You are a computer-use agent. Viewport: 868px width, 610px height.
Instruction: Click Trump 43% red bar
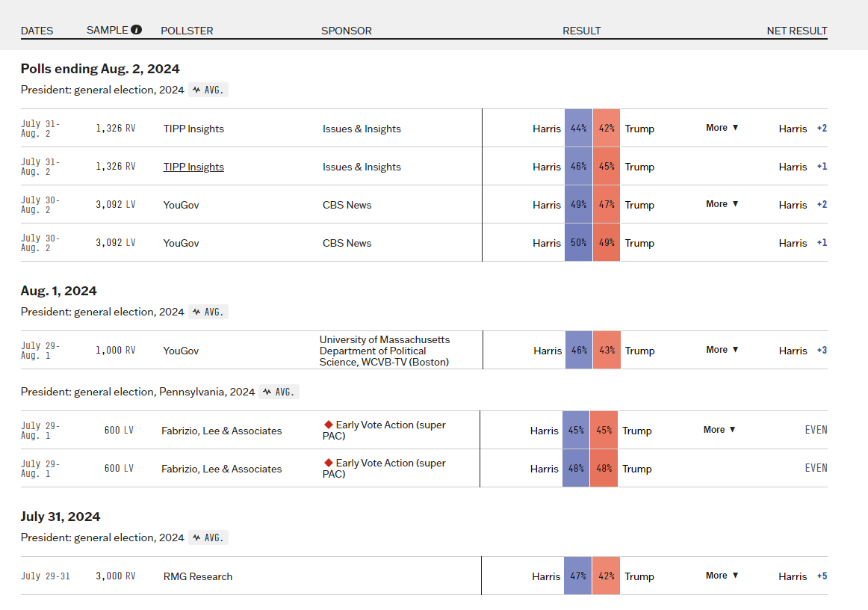[607, 350]
